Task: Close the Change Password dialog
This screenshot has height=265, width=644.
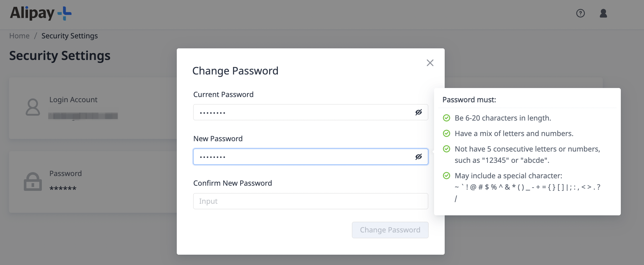Action: [x=430, y=63]
